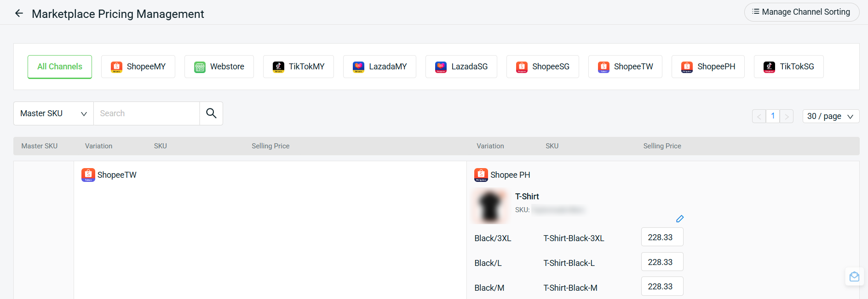Open Manage Channel Sorting
Viewport: 868px width, 299px height.
[801, 12]
